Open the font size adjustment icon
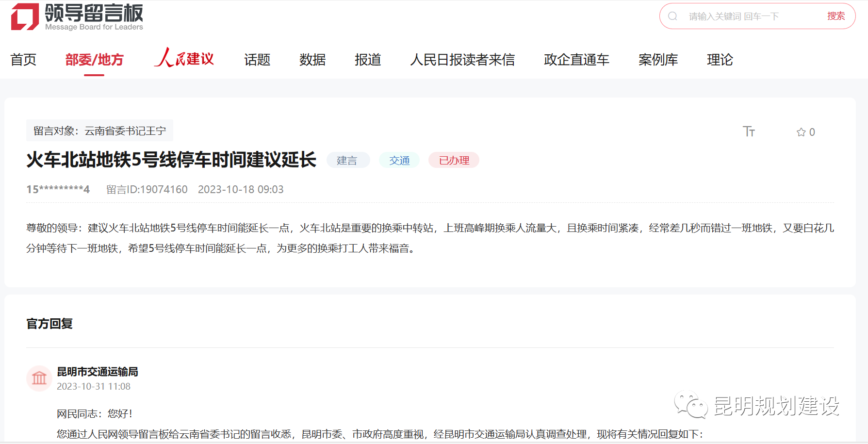The image size is (868, 444). click(749, 132)
